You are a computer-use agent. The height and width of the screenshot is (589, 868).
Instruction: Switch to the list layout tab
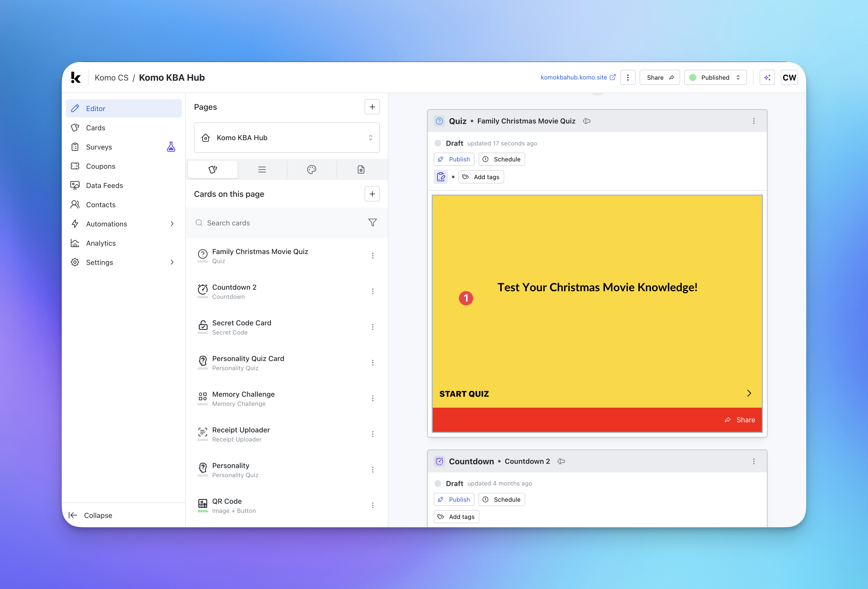(x=262, y=170)
